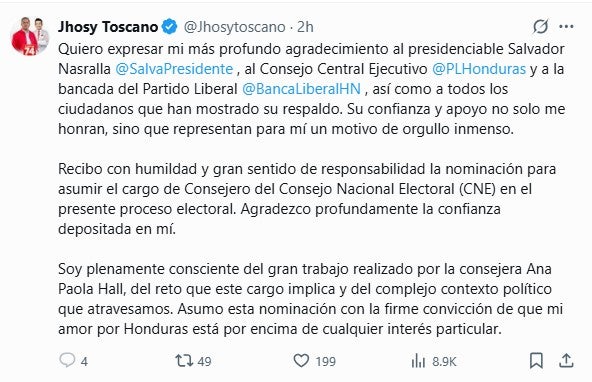The image size is (592, 382).
Task: Like the tweet with heart icon
Action: pos(301,360)
